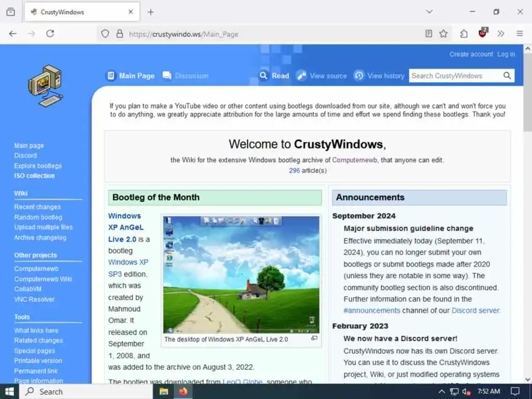
Task: Open Special pages link
Action: pyautogui.click(x=35, y=351)
